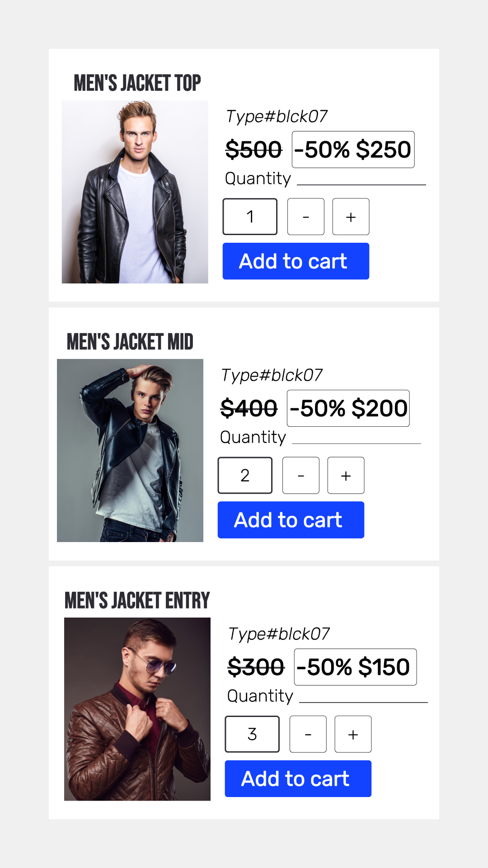Increase quantity for Men's Jacket Top

[351, 217]
